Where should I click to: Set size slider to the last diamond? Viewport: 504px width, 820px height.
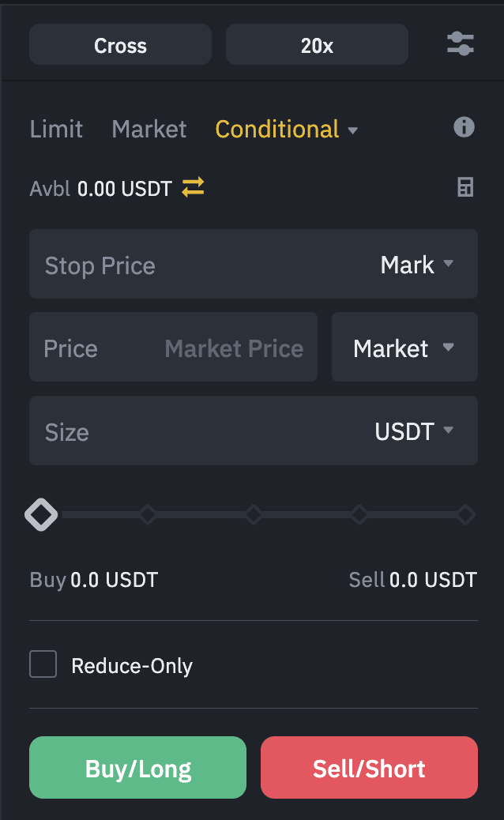(x=465, y=515)
